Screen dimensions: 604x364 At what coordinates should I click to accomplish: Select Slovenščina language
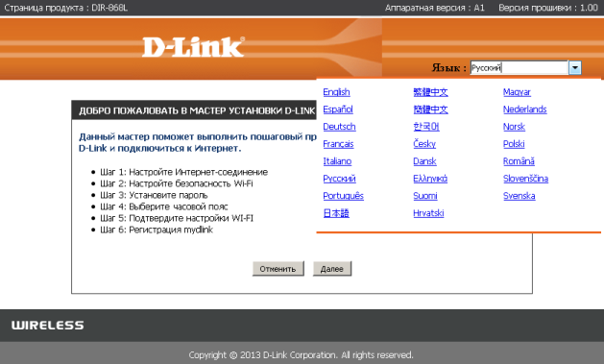(525, 179)
